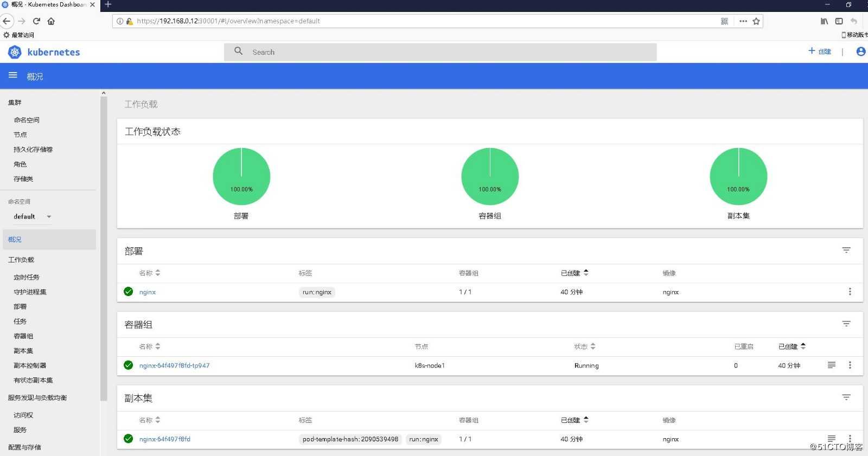
Task: Open the page actions ellipsis menu
Action: click(743, 21)
